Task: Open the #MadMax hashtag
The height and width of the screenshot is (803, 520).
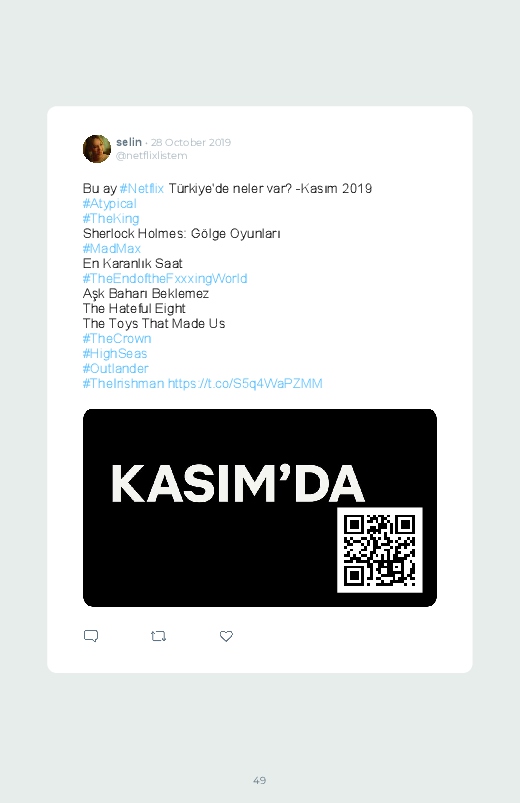Action: point(112,248)
